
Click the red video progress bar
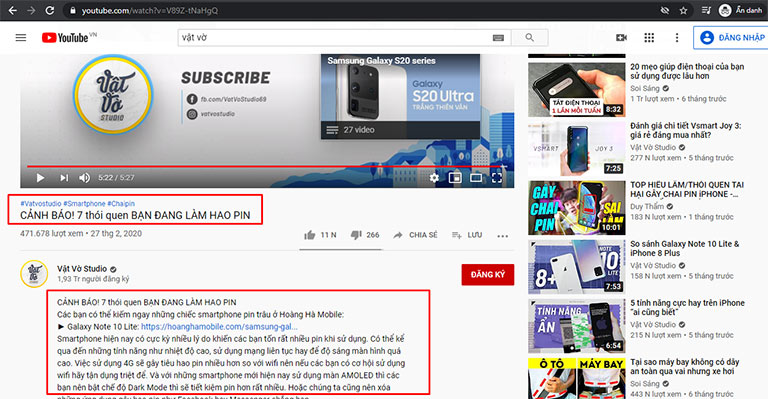pyautogui.click(x=267, y=166)
